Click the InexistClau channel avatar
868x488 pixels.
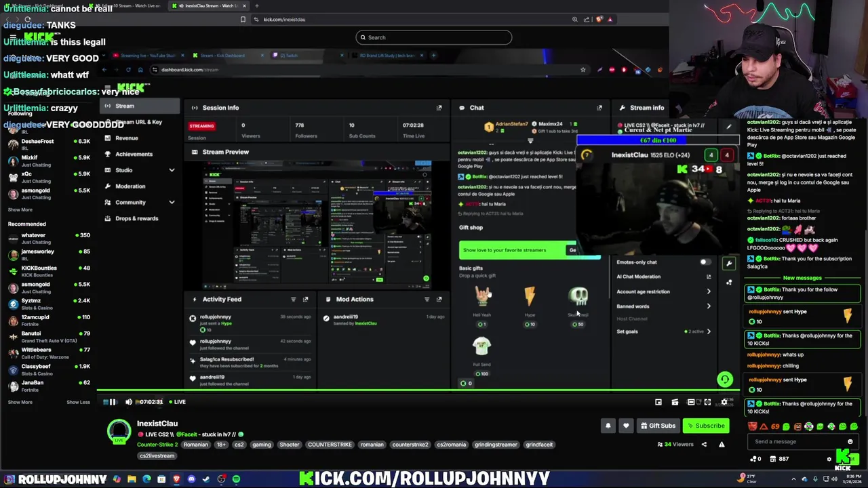[x=119, y=431]
